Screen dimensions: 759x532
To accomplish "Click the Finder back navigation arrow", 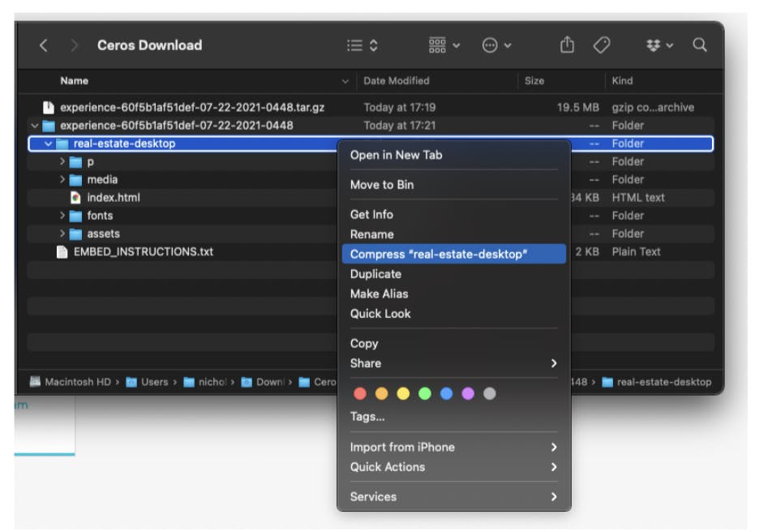I will pyautogui.click(x=44, y=45).
